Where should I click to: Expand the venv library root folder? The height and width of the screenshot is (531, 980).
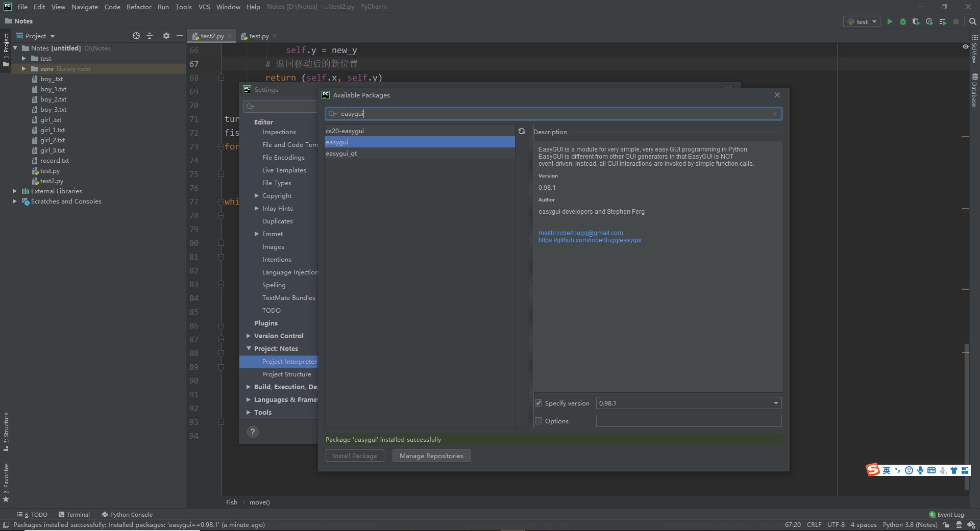point(23,68)
